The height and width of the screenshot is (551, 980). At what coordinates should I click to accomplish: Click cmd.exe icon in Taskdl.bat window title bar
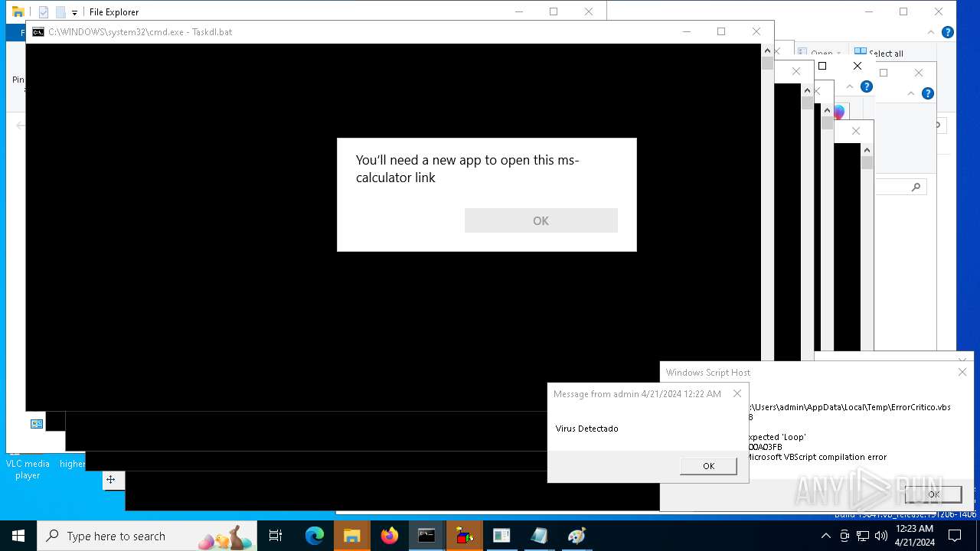click(38, 31)
